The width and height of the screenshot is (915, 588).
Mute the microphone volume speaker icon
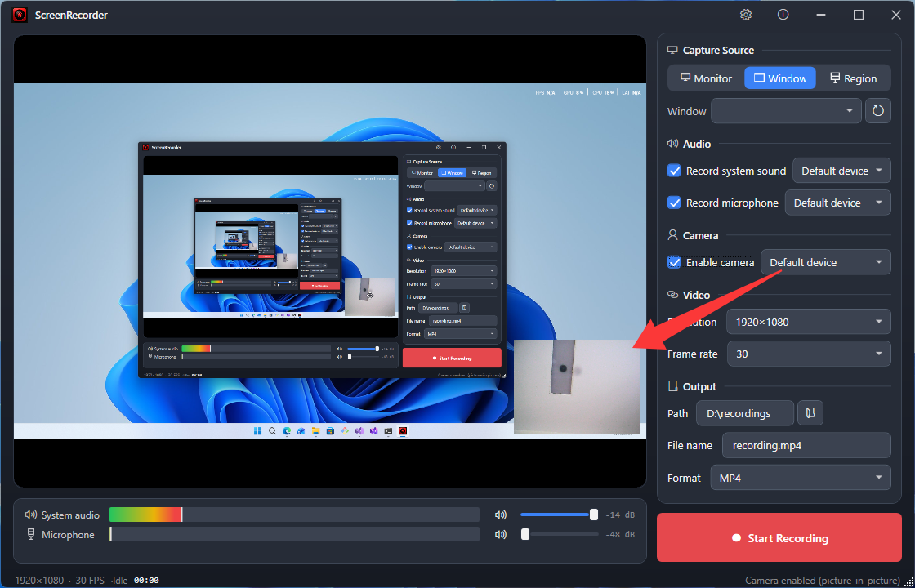click(500, 534)
